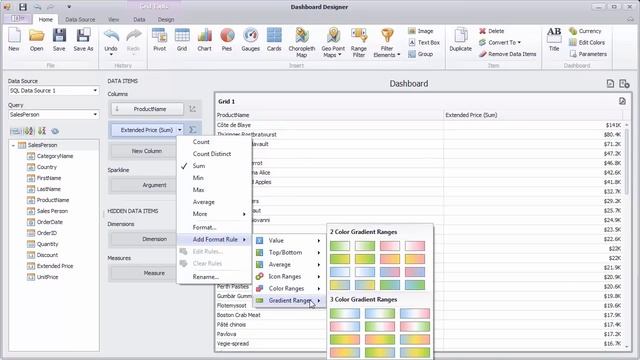This screenshot has width=640, height=360.
Task: Click Remove Data Items
Action: [x=507, y=54]
